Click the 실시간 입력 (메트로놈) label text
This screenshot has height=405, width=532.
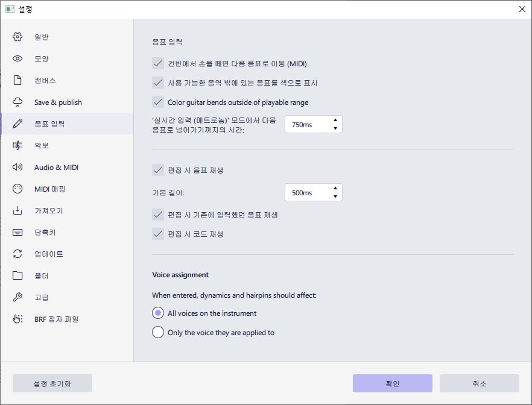(214, 125)
